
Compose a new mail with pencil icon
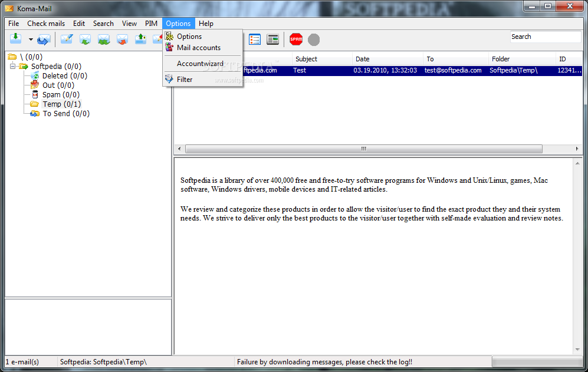tap(67, 39)
